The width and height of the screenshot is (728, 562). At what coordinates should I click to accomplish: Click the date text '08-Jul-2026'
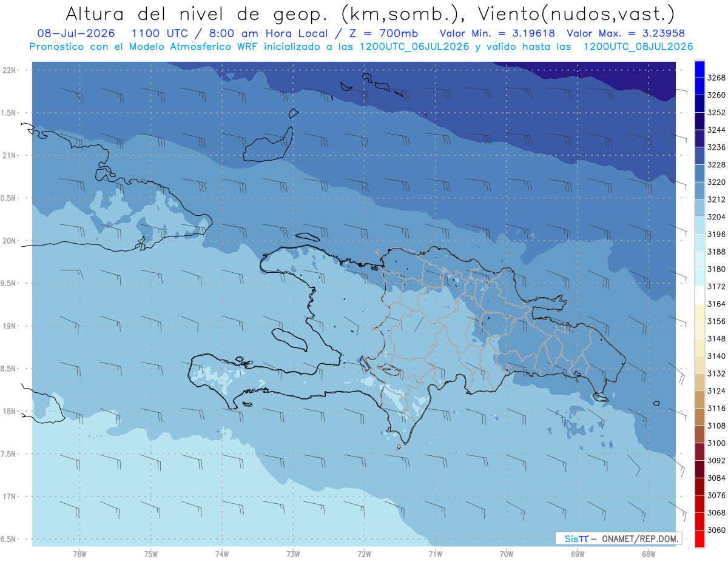click(x=76, y=33)
